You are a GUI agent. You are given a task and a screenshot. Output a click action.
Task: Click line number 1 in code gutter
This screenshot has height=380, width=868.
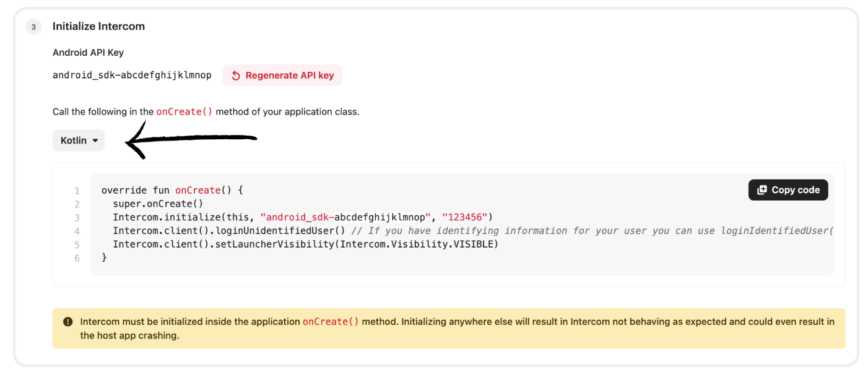pos(77,191)
